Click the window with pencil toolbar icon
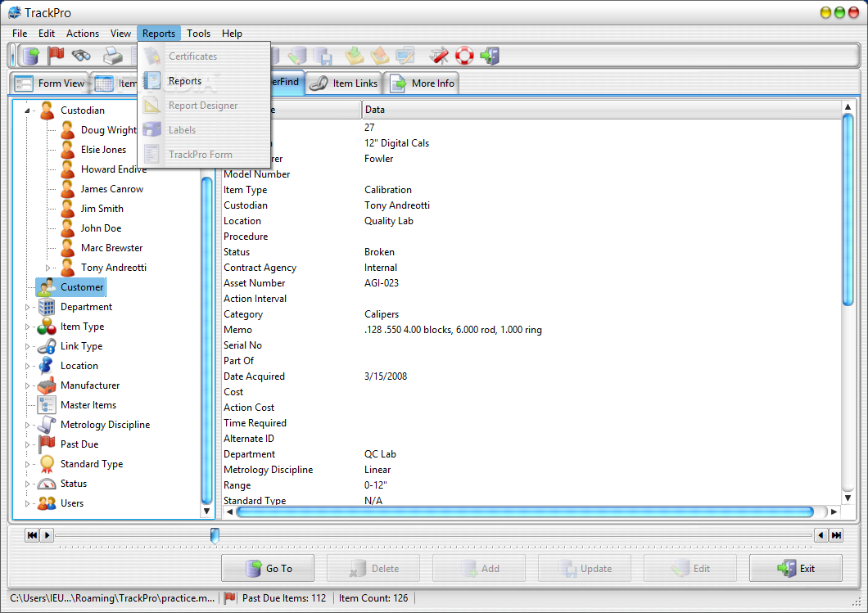The width and height of the screenshot is (868, 613). coord(405,56)
